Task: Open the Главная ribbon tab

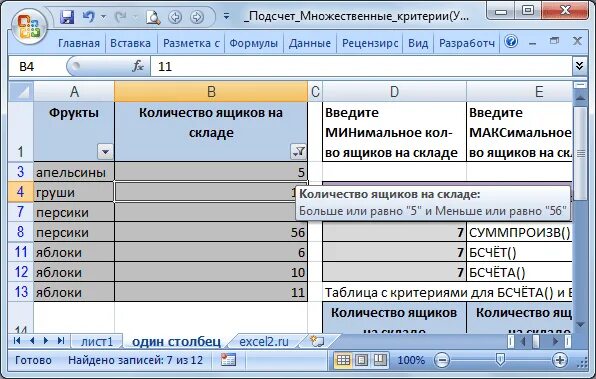Action: (x=79, y=43)
